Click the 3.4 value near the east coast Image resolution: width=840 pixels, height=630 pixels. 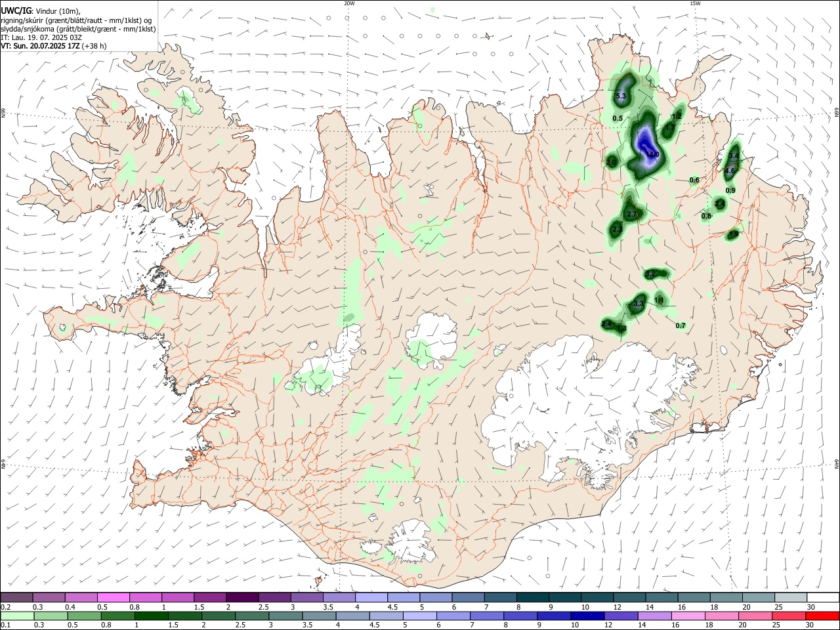[734, 156]
